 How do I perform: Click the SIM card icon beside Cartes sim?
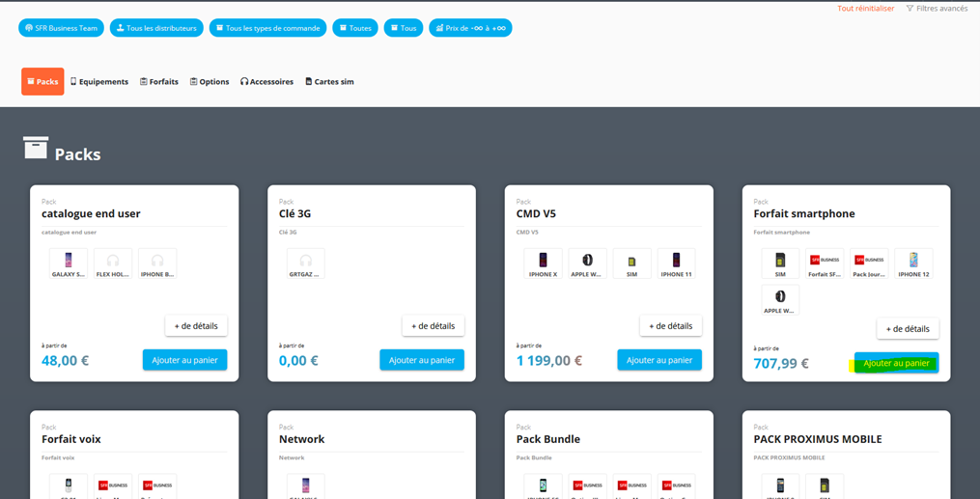pos(308,81)
